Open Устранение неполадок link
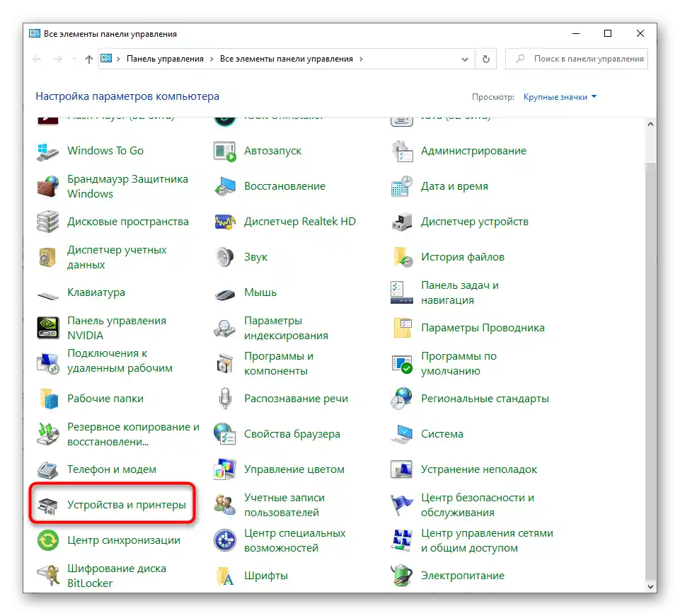This screenshot has height=616, width=680. (x=479, y=469)
